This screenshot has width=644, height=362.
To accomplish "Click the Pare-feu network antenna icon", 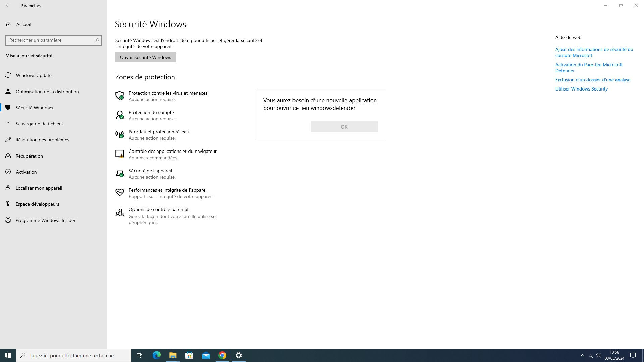I will coord(120,134).
